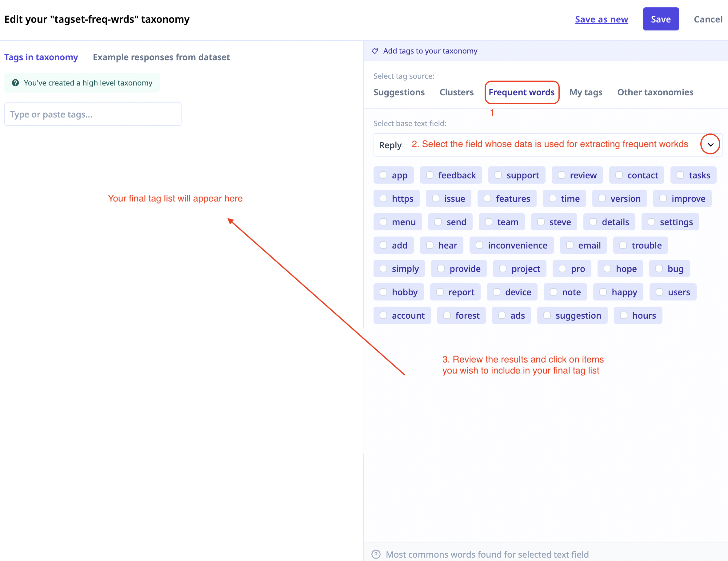Switch to the Clusters tag source
Viewport: 728px width, 561px height.
(456, 92)
